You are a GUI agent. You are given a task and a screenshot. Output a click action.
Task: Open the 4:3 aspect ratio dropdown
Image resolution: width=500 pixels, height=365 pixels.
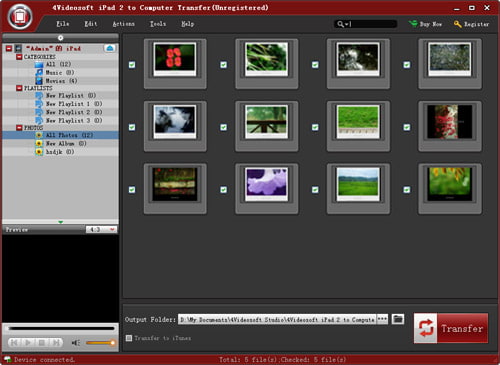click(101, 229)
